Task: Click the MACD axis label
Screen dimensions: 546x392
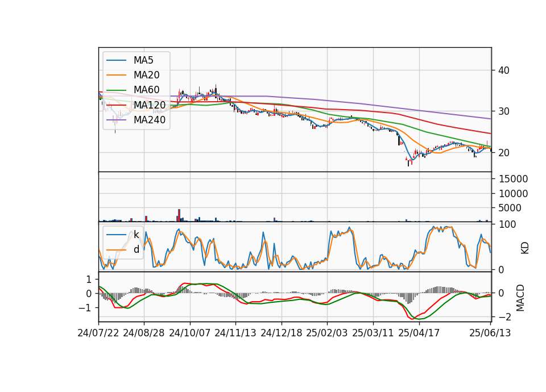Action: tap(520, 298)
